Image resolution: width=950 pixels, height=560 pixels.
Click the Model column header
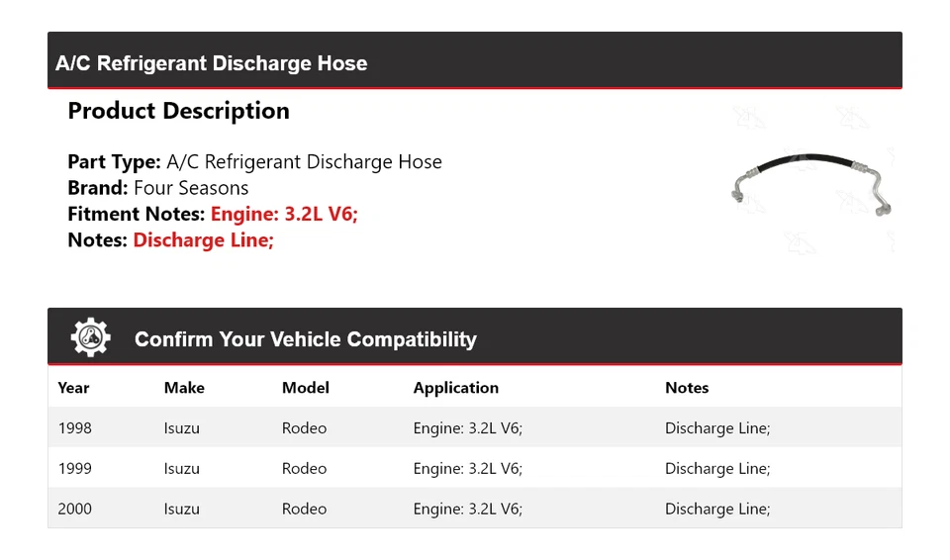click(x=305, y=388)
